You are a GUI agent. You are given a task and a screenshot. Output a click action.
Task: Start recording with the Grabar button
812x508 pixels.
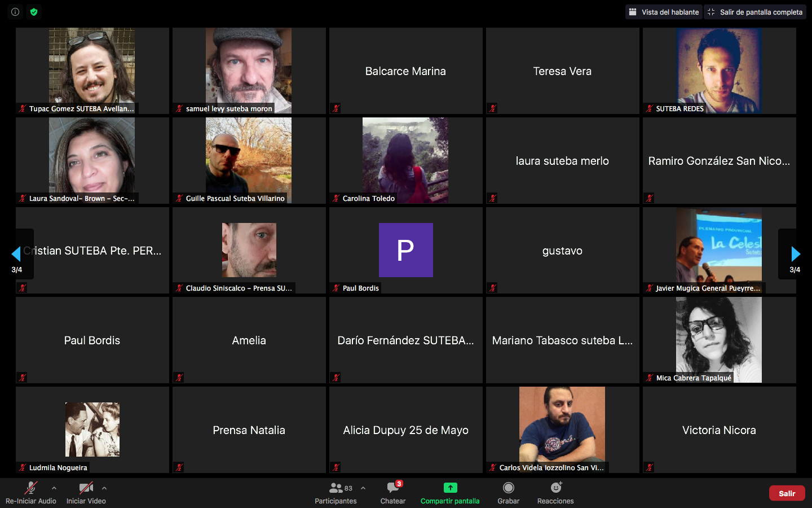[508, 492]
